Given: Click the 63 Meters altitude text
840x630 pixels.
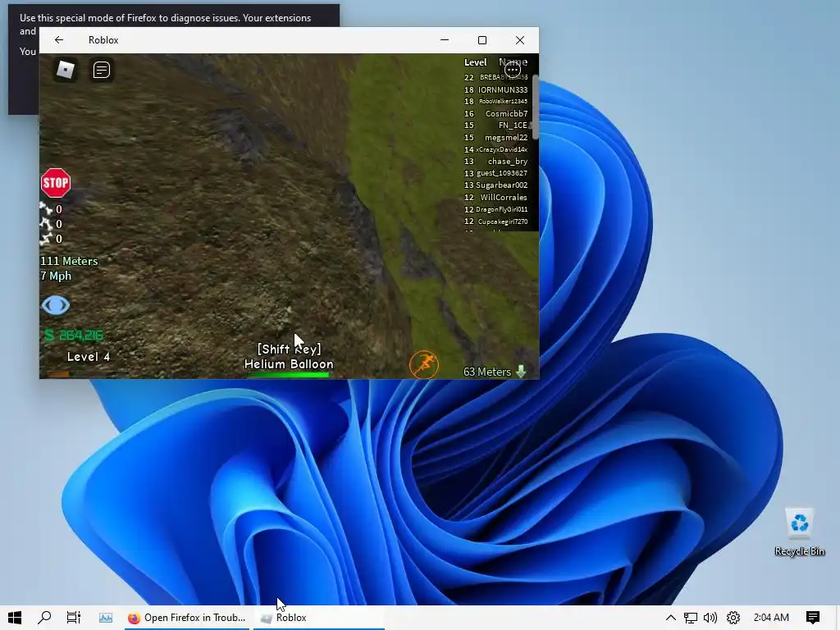Looking at the screenshot, I should tap(487, 372).
